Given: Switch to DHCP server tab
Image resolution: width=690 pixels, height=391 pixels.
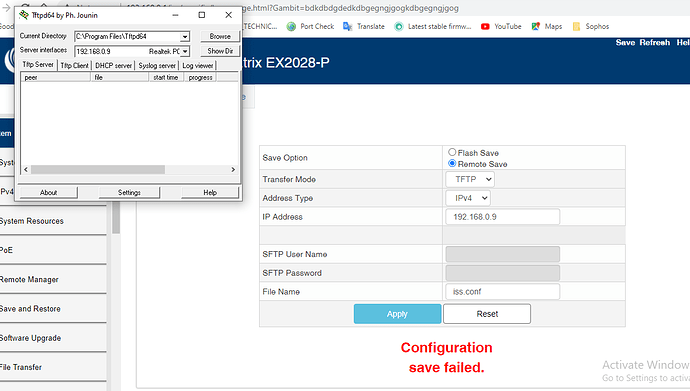Looking at the screenshot, I should 113,66.
